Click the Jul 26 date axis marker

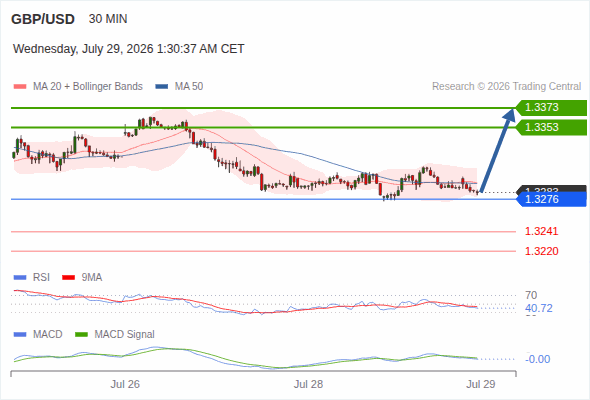(x=125, y=384)
